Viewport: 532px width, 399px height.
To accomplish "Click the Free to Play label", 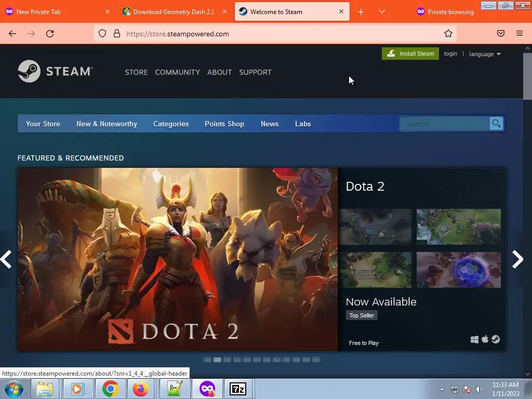I will coord(364,343).
